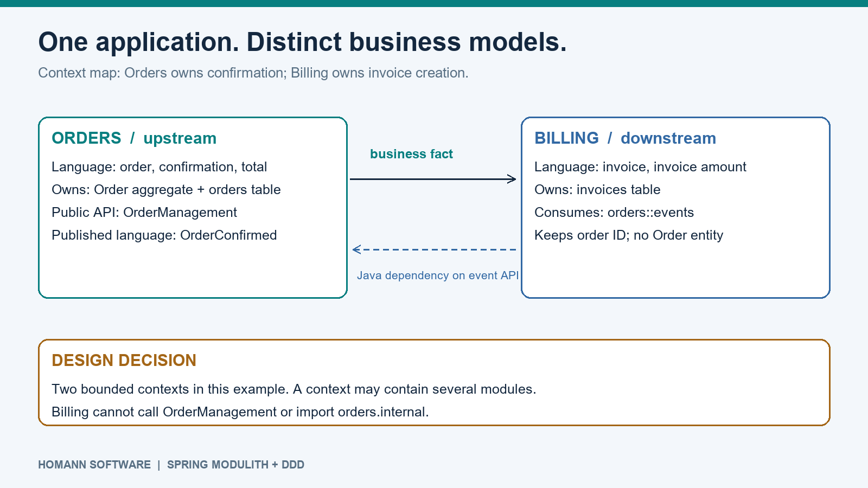Select the 'Context map' subtitle line

pyautogui.click(x=253, y=73)
